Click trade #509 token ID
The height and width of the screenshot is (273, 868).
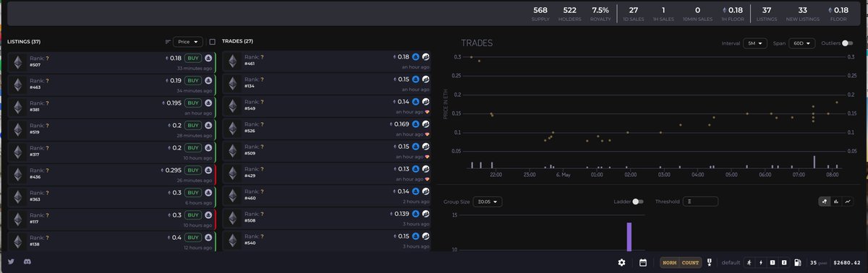[251, 153]
